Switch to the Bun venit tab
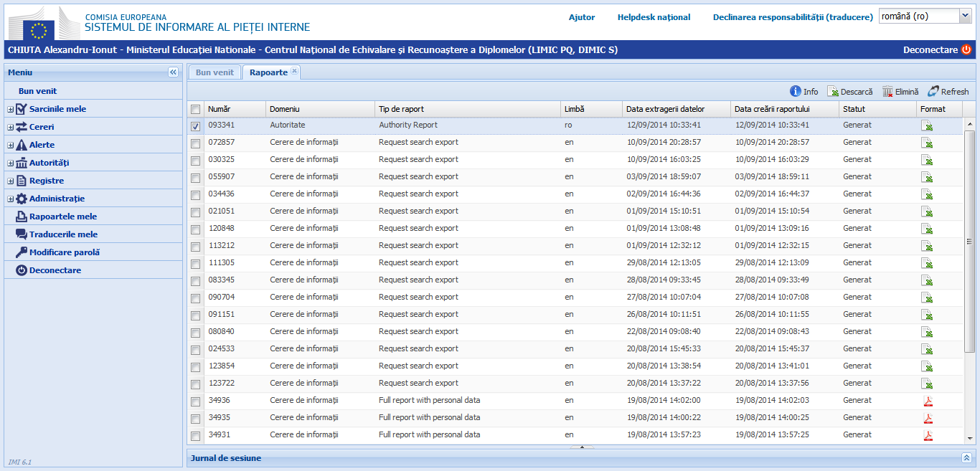This screenshot has width=980, height=471. pos(215,72)
